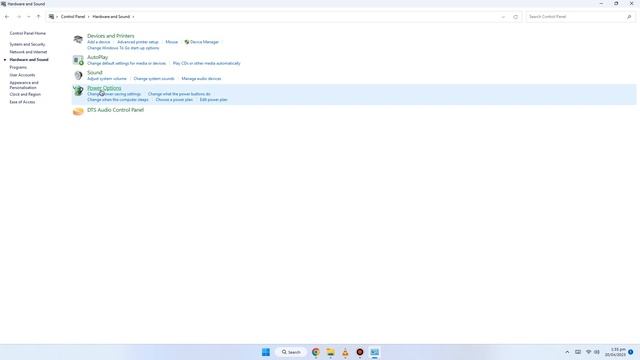Screen dimensions: 640x360
Task: Go to Control Panel Home
Action: coord(28,33)
